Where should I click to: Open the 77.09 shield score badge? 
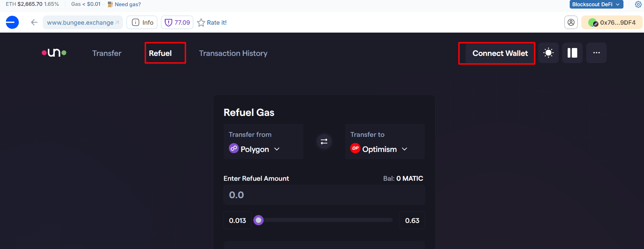point(177,22)
